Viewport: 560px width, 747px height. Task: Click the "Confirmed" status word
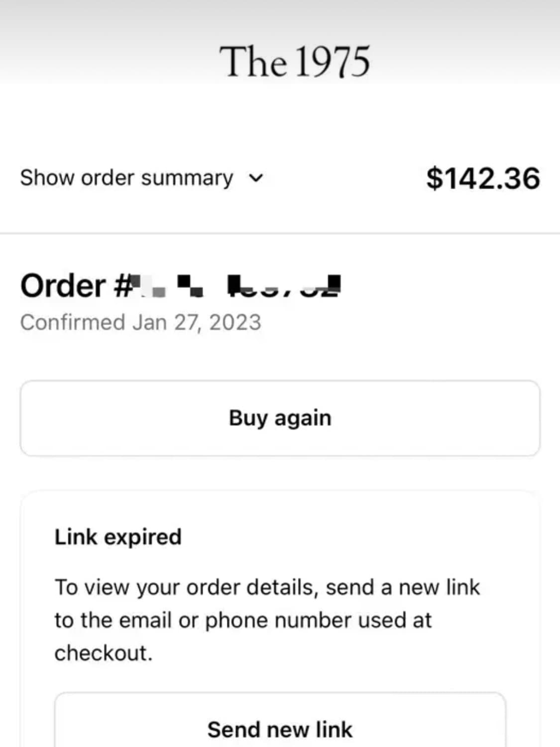(73, 322)
